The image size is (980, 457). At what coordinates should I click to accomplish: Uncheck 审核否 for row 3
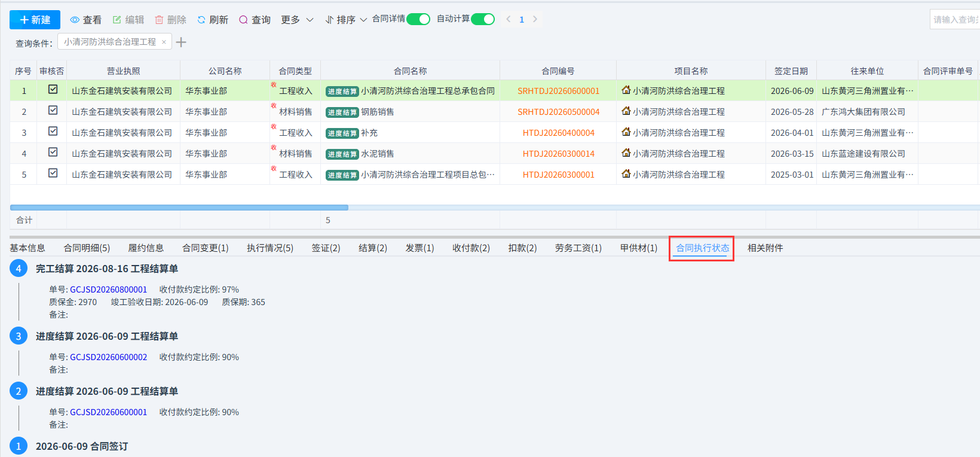[53, 131]
